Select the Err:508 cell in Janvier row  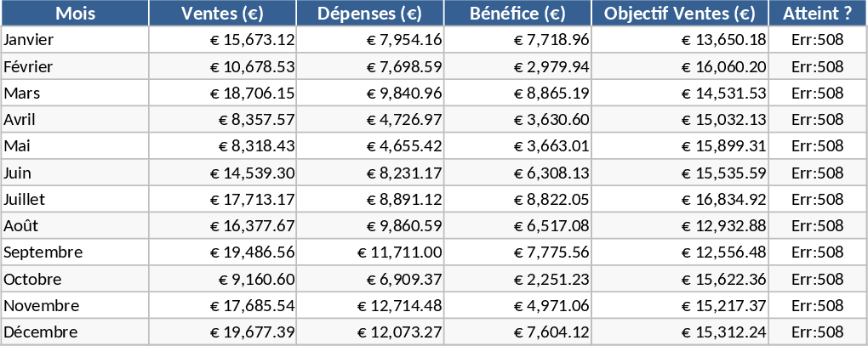coord(817,40)
